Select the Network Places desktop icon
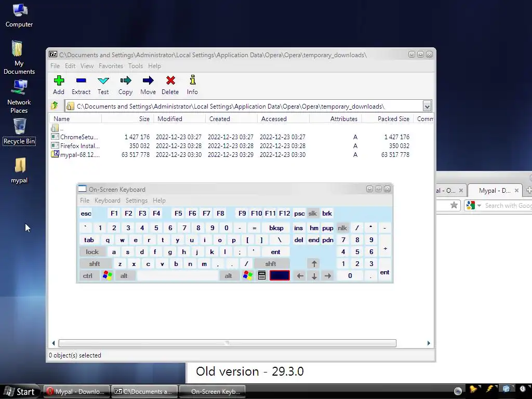The image size is (532, 399). click(x=19, y=97)
